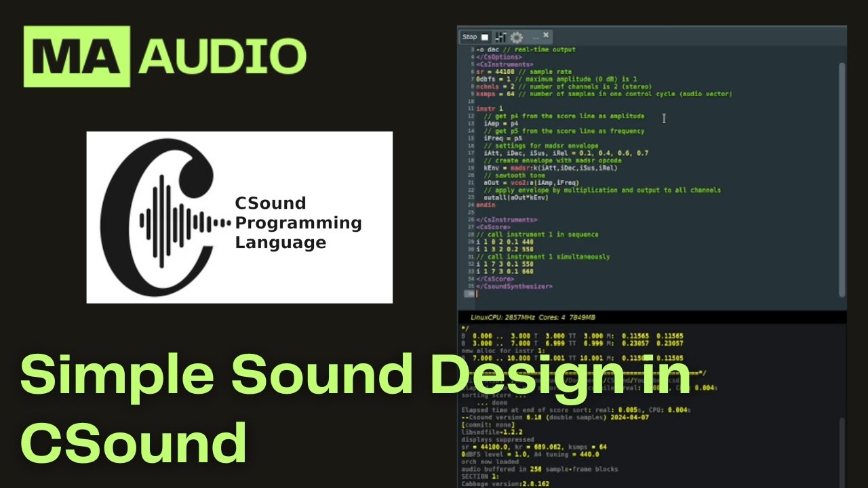Click the '</CsOptions>' closing tag

pos(499,57)
